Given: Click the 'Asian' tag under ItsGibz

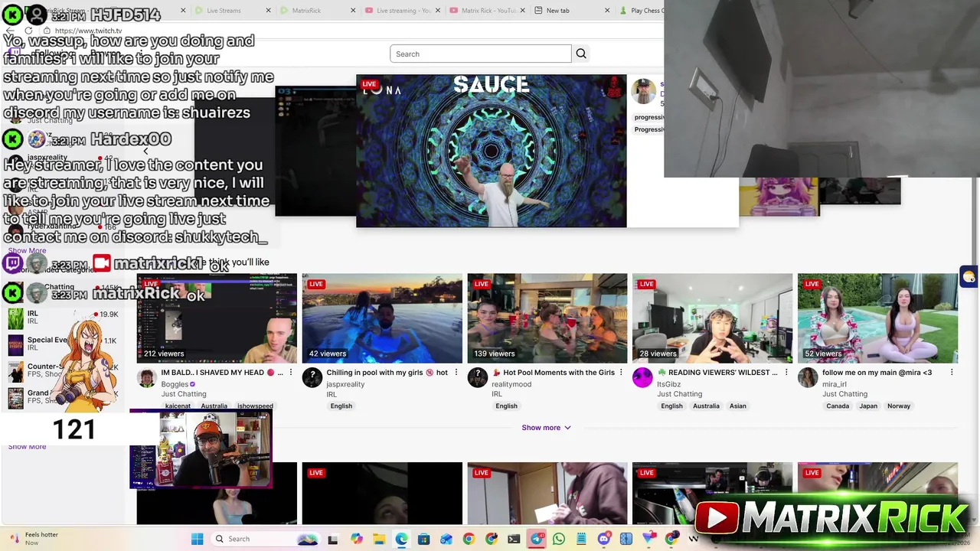Looking at the screenshot, I should [x=737, y=406].
